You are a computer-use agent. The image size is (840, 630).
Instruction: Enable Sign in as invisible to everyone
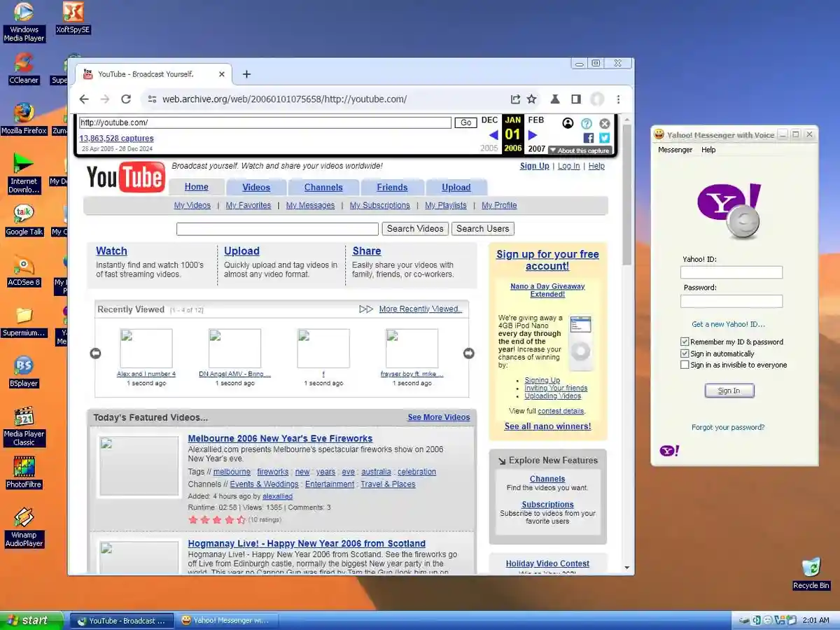pyautogui.click(x=685, y=365)
